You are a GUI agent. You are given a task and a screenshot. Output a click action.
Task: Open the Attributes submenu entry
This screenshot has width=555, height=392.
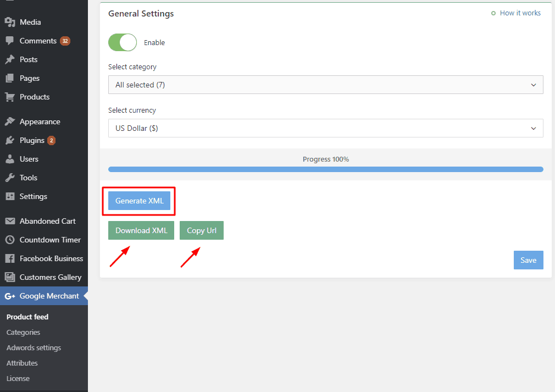point(22,363)
